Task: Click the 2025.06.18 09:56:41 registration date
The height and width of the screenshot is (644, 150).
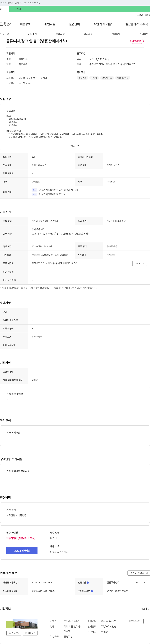Action: [x=43, y=583]
